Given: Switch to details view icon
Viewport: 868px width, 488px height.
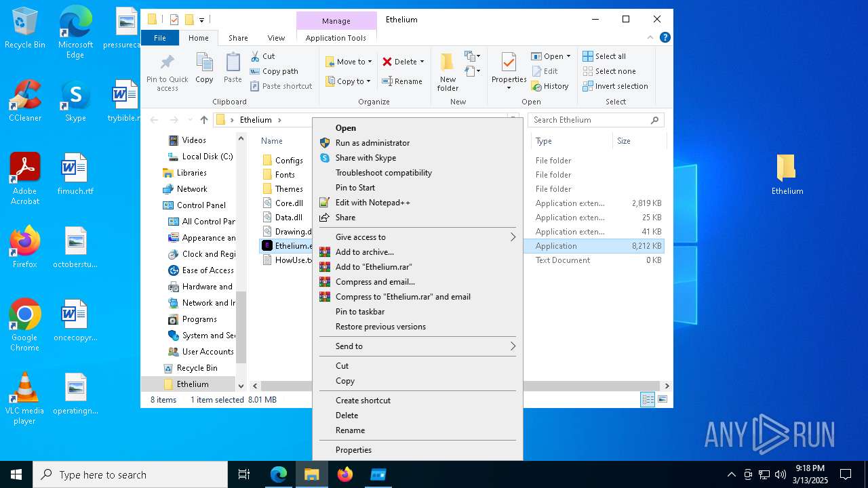Looking at the screenshot, I should [x=648, y=400].
